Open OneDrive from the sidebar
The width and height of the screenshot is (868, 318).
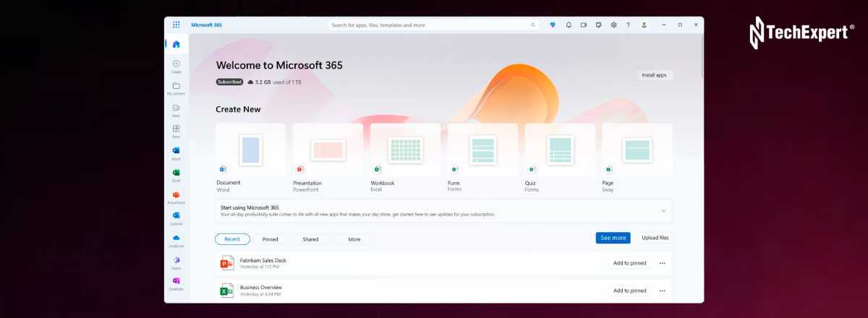pos(176,241)
